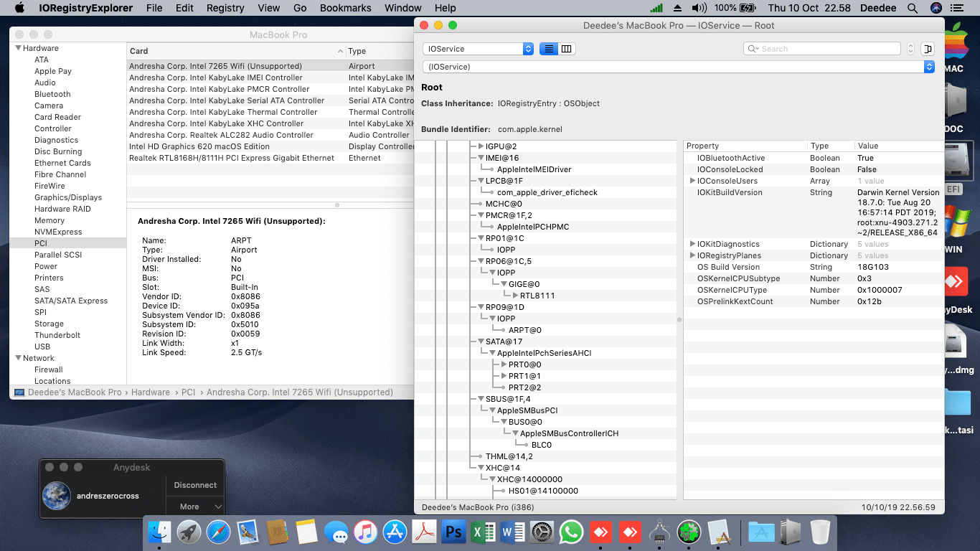The height and width of the screenshot is (551, 980).
Task: Click the Property column header
Action: click(745, 146)
